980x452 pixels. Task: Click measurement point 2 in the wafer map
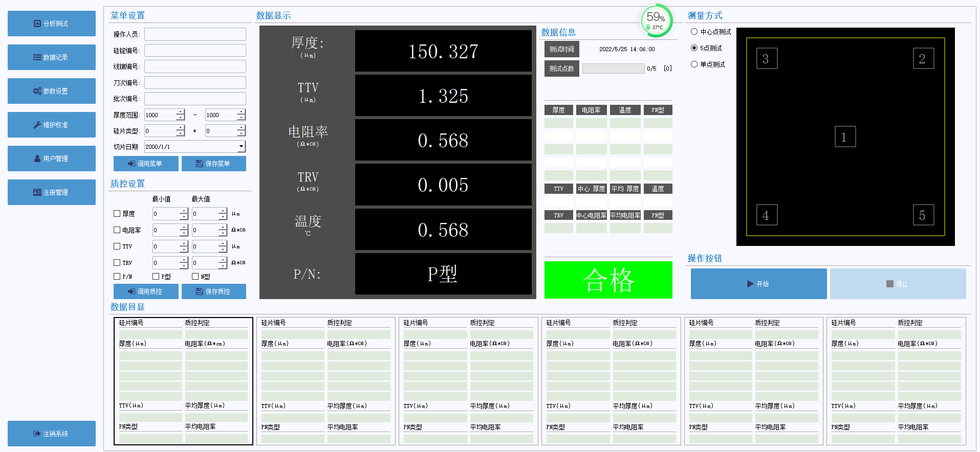[x=923, y=59]
